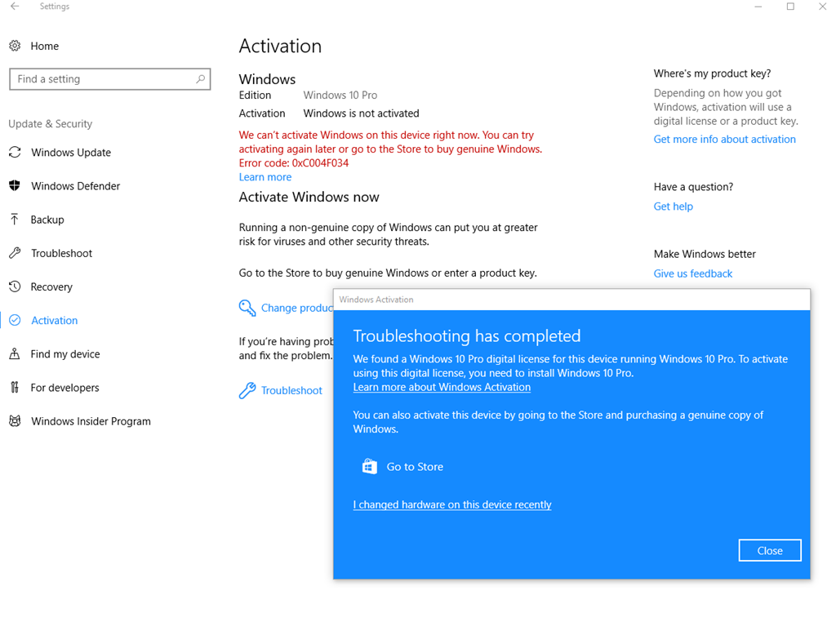The image size is (836, 644).
Task: Click the error code 0xC004F034 text
Action: pyautogui.click(x=320, y=163)
